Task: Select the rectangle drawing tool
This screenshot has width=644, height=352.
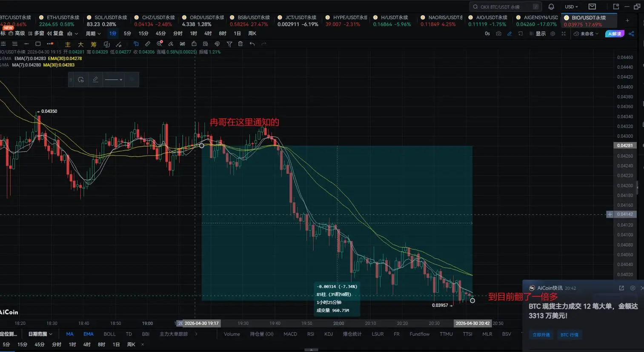Action: pos(38,44)
